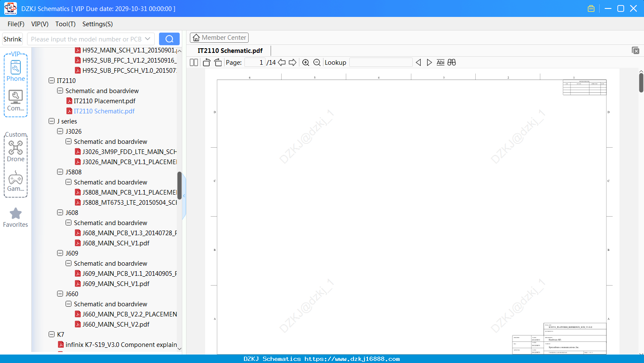
Task: Click the yellow toolbox icon in title bar
Action: pyautogui.click(x=591, y=8)
